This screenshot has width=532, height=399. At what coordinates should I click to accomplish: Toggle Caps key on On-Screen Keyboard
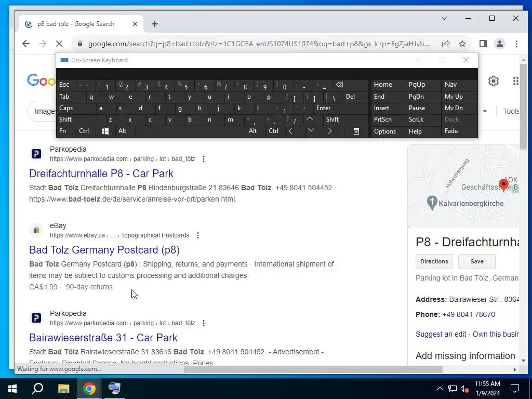(76, 108)
